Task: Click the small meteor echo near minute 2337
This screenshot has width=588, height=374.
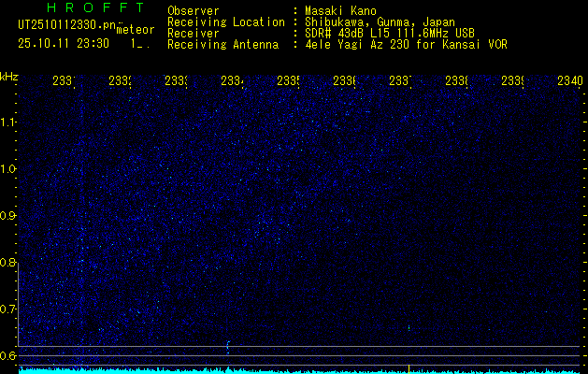Action: pyautogui.click(x=409, y=328)
